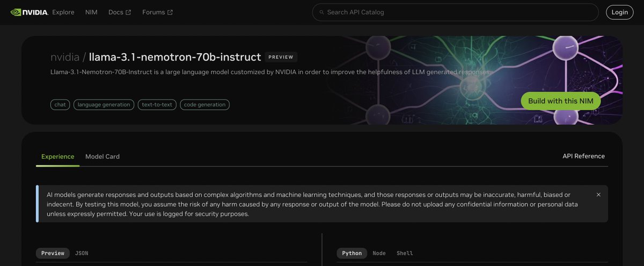Focus the Search API Catalog field
Image resolution: width=644 pixels, height=266 pixels.
point(455,12)
